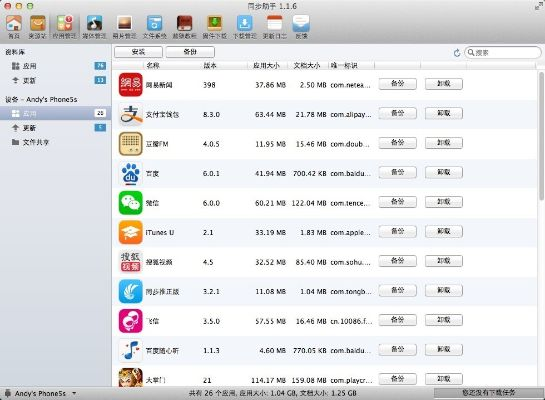
Task: Back up the Sohu Video row
Action: click(x=398, y=261)
